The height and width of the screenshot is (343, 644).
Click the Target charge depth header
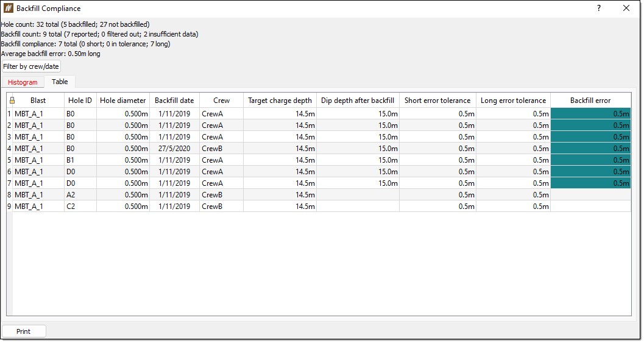pos(280,101)
